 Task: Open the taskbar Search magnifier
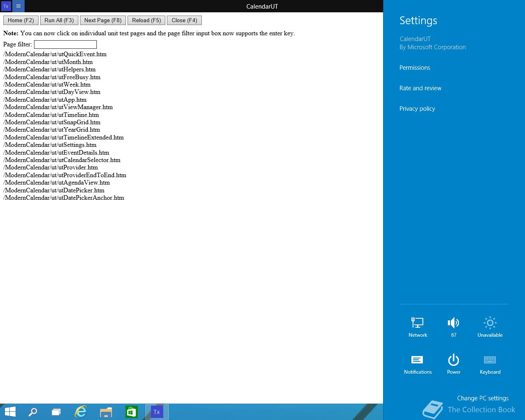[32, 412]
